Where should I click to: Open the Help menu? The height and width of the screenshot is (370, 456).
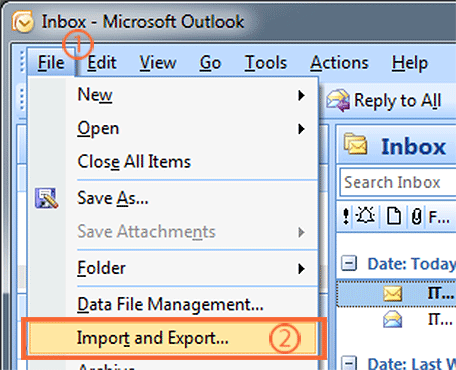tap(410, 62)
